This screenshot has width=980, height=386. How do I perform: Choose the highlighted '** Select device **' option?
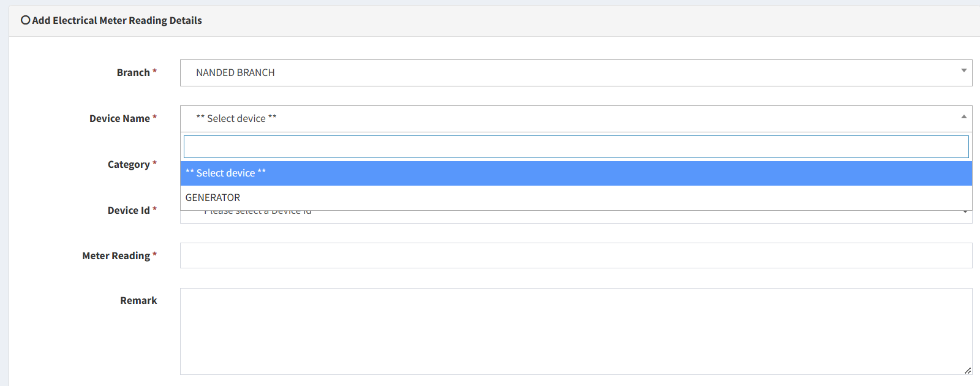click(576, 173)
